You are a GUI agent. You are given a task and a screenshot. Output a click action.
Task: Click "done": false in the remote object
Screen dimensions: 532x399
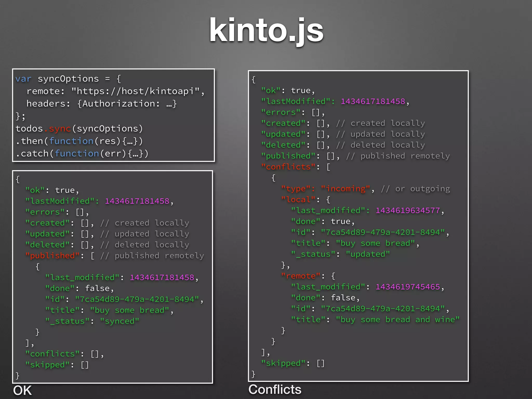click(325, 298)
